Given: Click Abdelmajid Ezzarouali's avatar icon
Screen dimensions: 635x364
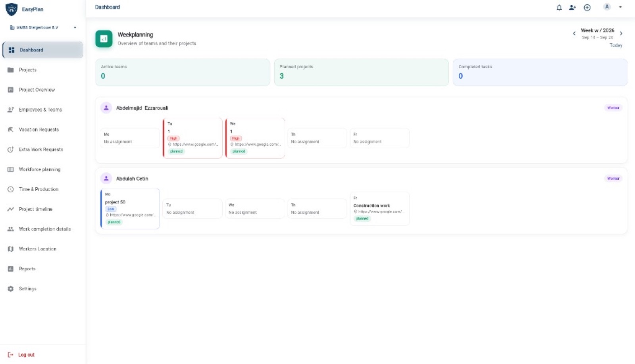Looking at the screenshot, I should pyautogui.click(x=106, y=108).
